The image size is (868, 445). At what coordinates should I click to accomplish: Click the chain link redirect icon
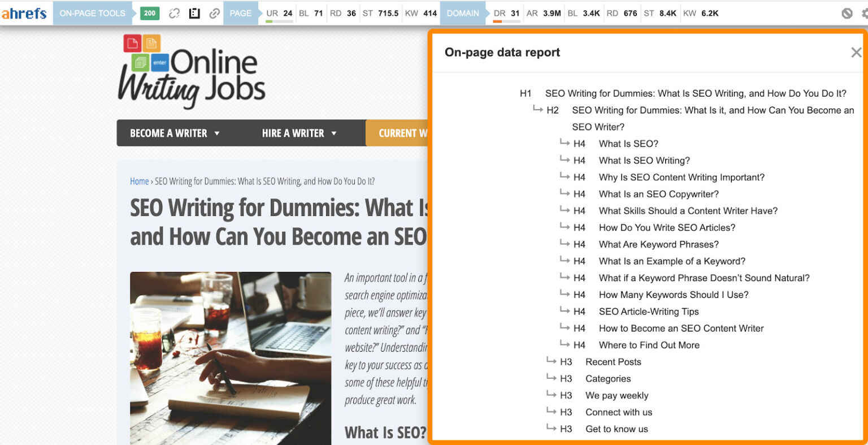214,12
